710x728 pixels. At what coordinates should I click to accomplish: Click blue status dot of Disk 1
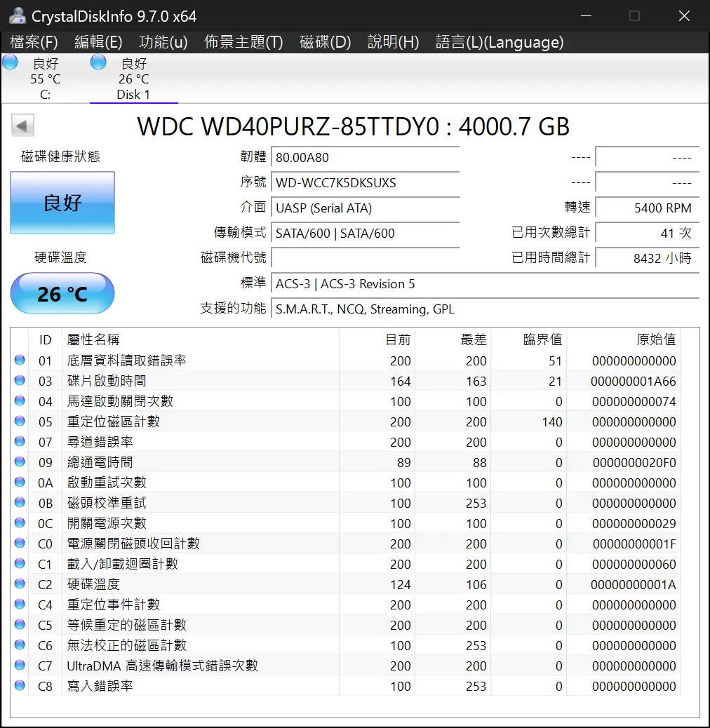(98, 62)
